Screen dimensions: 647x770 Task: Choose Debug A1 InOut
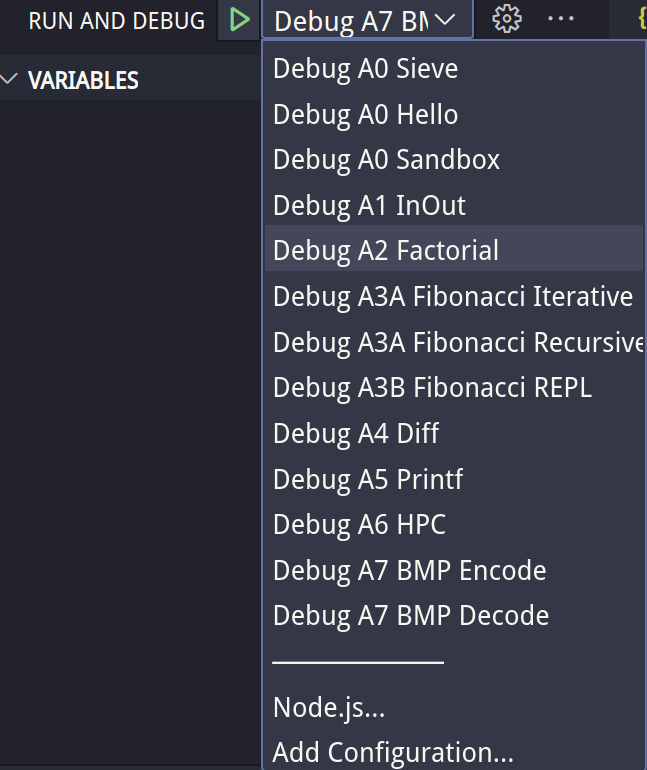click(x=370, y=206)
